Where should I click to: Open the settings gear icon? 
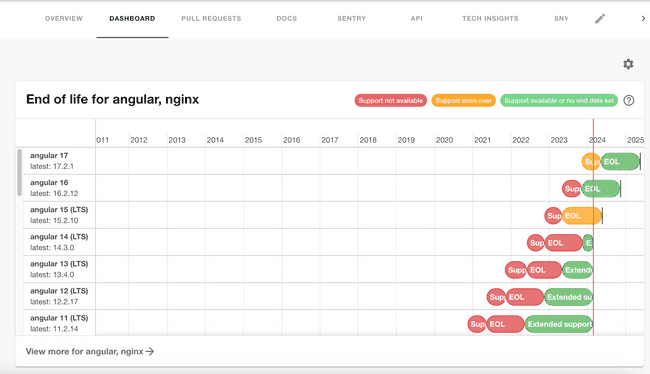(628, 64)
